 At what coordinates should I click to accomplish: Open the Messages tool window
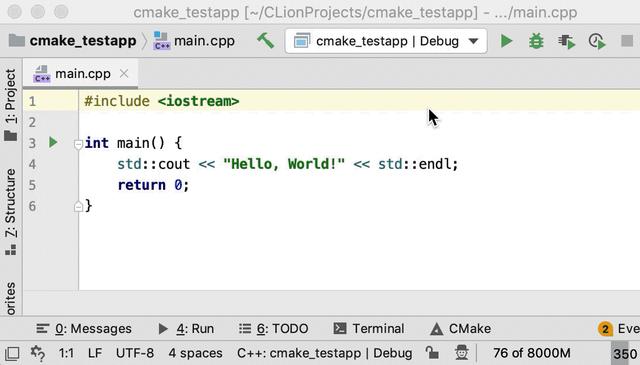pyautogui.click(x=84, y=329)
